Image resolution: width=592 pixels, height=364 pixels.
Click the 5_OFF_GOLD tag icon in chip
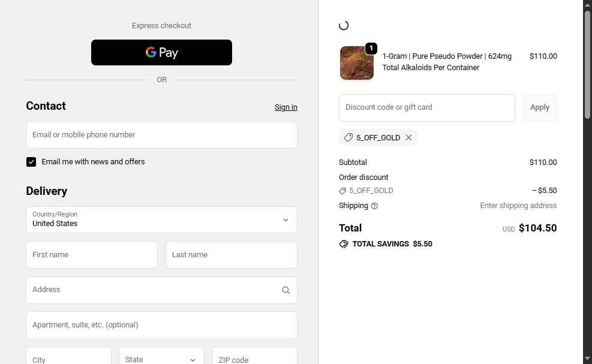[348, 137]
